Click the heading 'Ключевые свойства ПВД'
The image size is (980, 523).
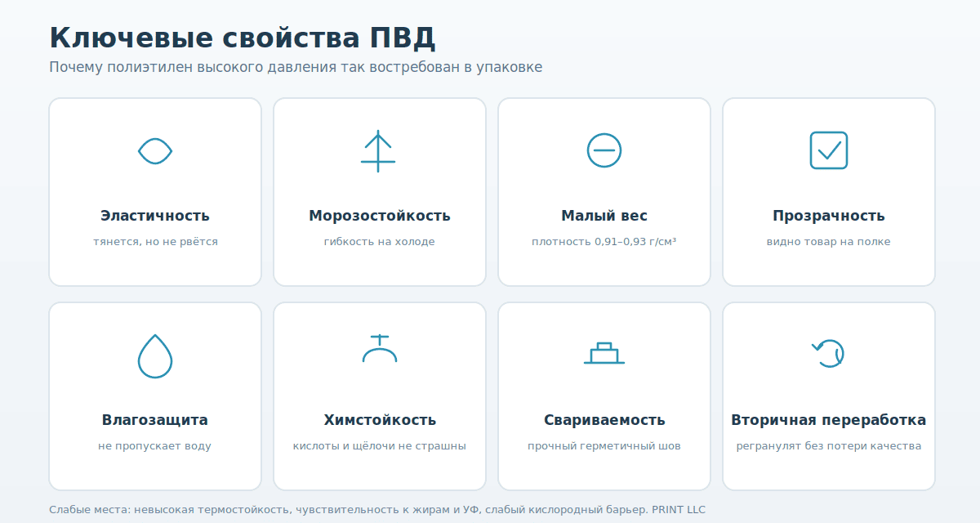(243, 38)
